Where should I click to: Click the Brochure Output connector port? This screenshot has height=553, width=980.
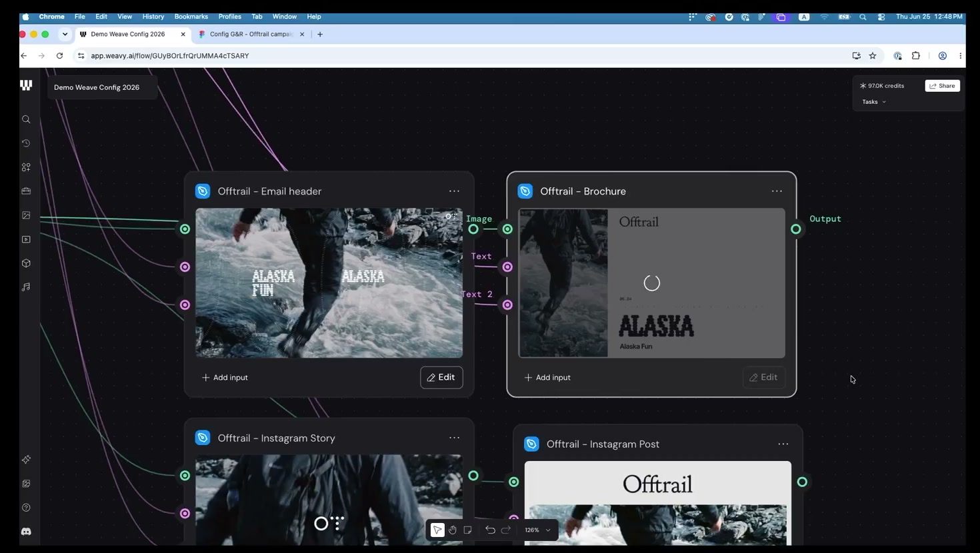[795, 229]
